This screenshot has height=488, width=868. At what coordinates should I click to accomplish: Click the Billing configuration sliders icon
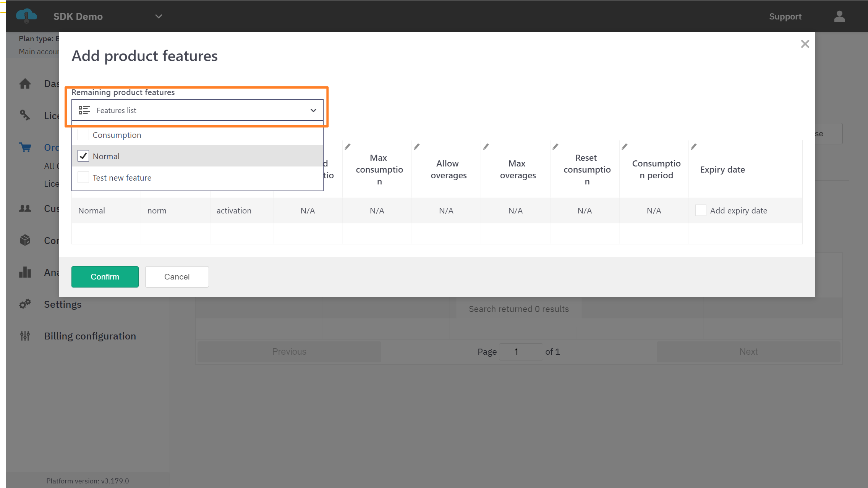click(x=25, y=336)
